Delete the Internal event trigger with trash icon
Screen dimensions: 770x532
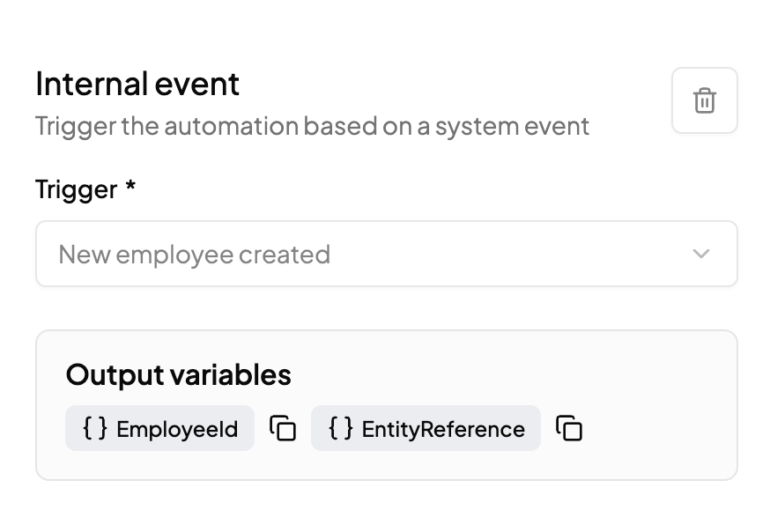(704, 100)
